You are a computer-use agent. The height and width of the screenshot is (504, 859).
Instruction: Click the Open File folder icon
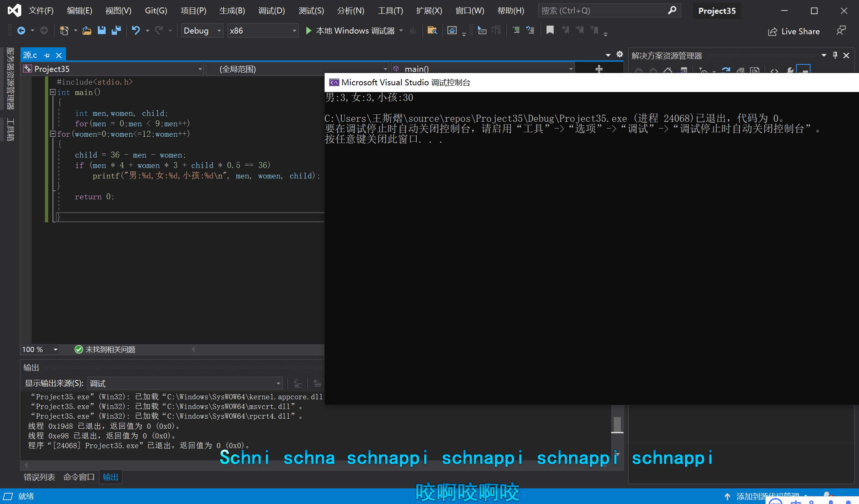pyautogui.click(x=87, y=31)
